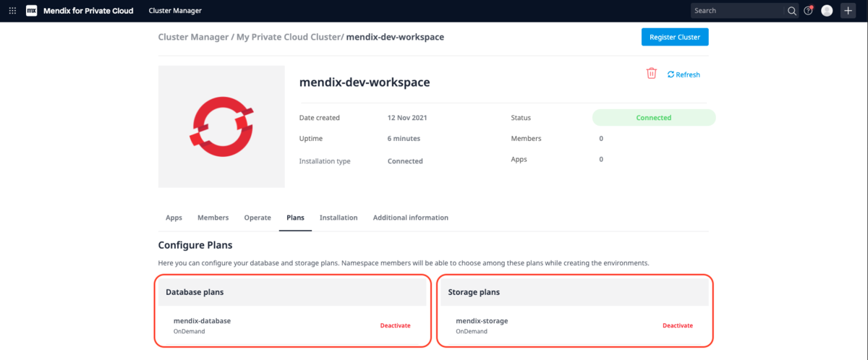The width and height of the screenshot is (868, 360).
Task: Click Register Cluster button
Action: 675,37
